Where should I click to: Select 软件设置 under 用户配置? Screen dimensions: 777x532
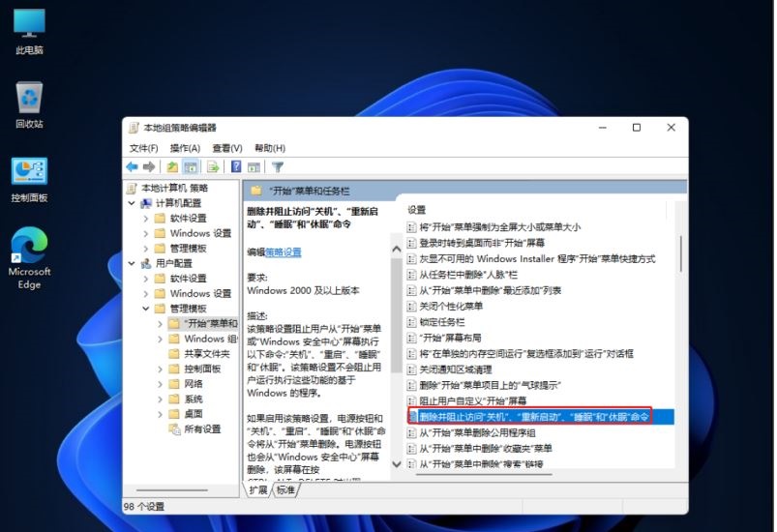click(189, 279)
